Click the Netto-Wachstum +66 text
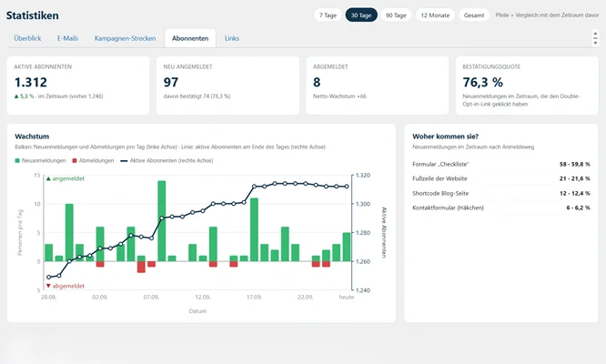606x364 pixels. (x=339, y=96)
